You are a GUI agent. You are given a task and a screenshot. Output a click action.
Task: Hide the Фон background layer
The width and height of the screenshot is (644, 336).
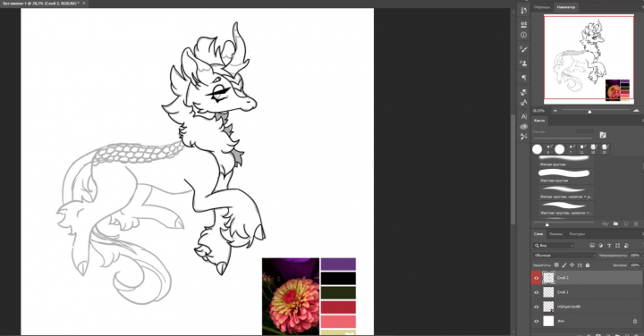(x=536, y=321)
